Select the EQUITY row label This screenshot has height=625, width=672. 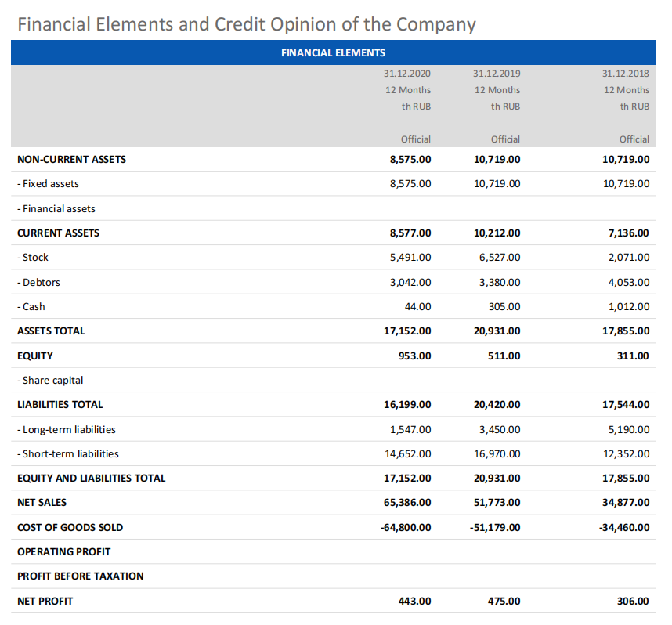pos(35,356)
